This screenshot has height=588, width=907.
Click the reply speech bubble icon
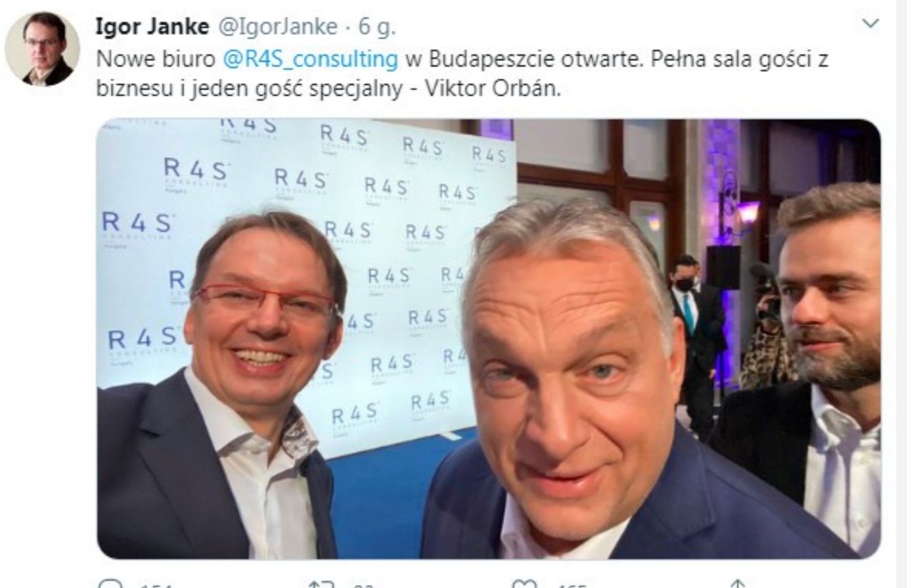110,584
